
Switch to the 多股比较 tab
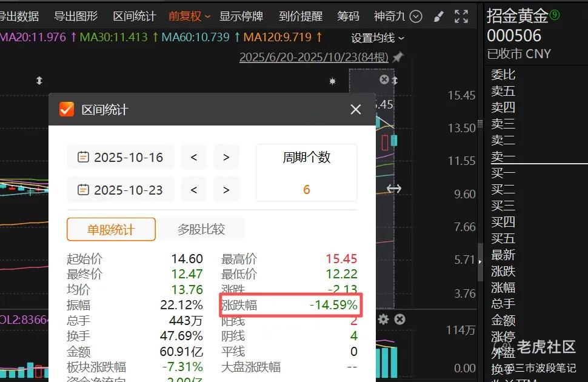pos(201,229)
